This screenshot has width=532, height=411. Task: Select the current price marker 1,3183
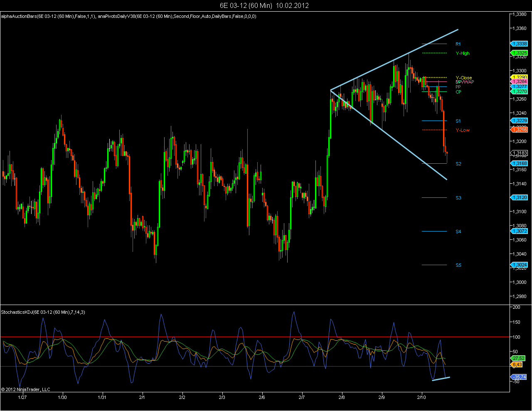(x=519, y=153)
